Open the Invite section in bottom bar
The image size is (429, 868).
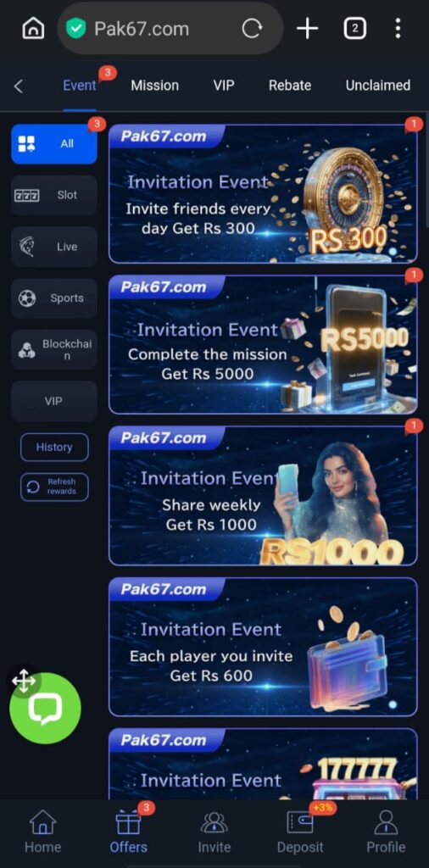click(x=214, y=832)
